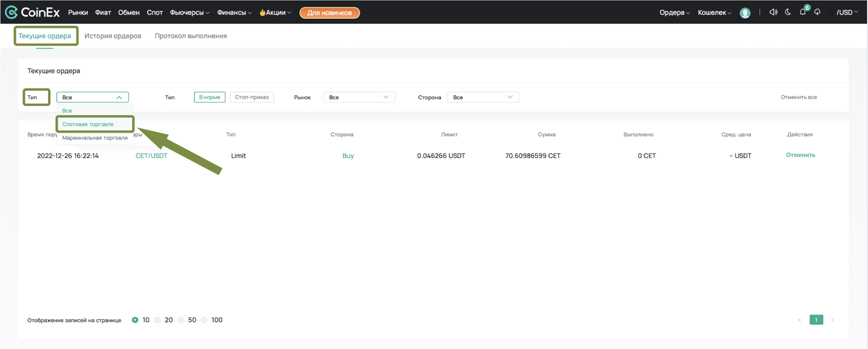Click Отменить to cancel the order
868x349 pixels.
tap(800, 155)
